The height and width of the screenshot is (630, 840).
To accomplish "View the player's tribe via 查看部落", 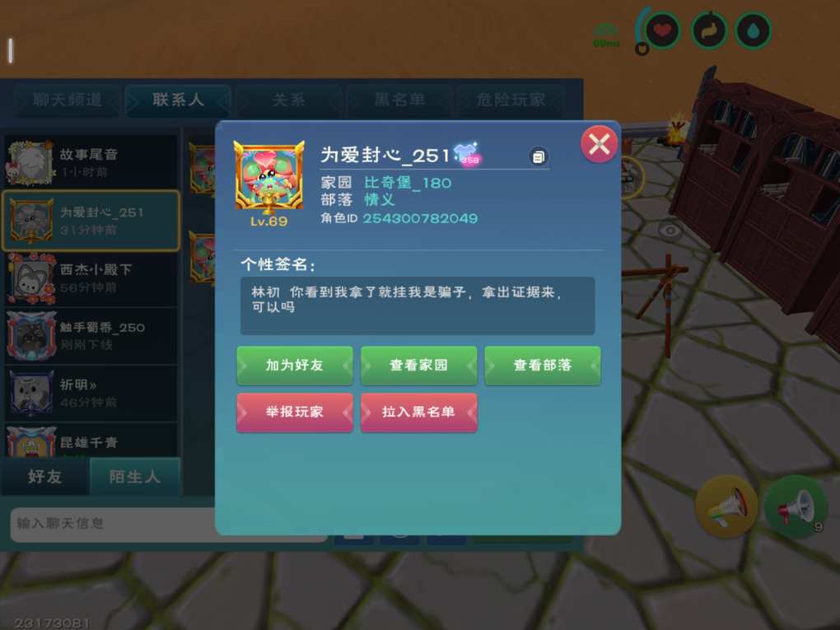I will tap(542, 366).
